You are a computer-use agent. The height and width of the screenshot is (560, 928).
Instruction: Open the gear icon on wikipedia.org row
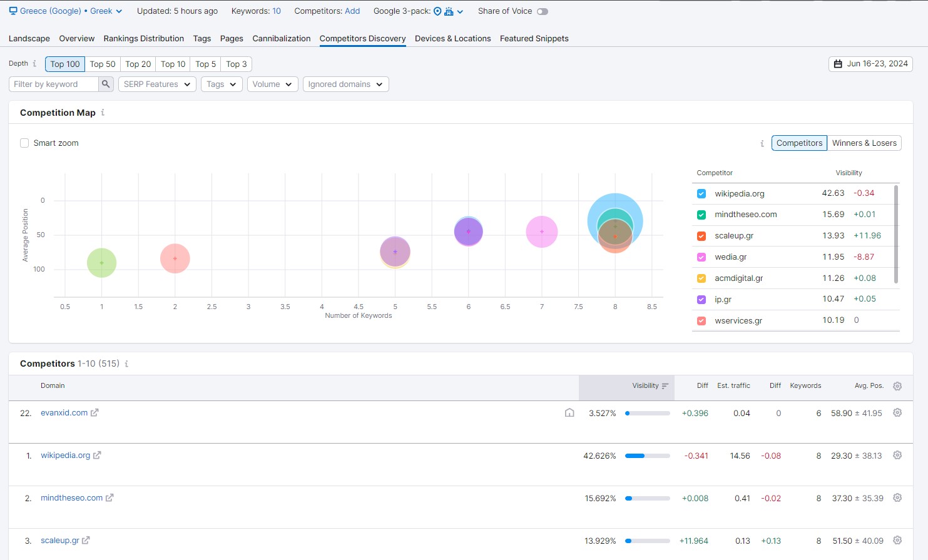click(x=897, y=456)
